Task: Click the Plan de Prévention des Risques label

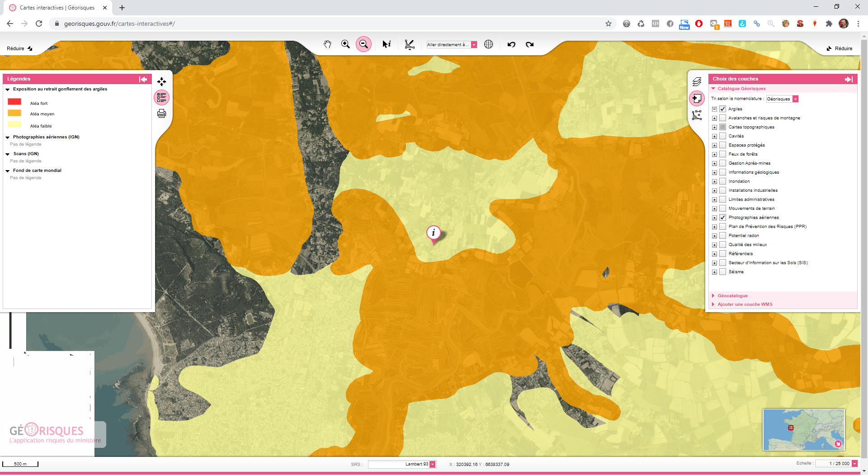Action: [767, 227]
